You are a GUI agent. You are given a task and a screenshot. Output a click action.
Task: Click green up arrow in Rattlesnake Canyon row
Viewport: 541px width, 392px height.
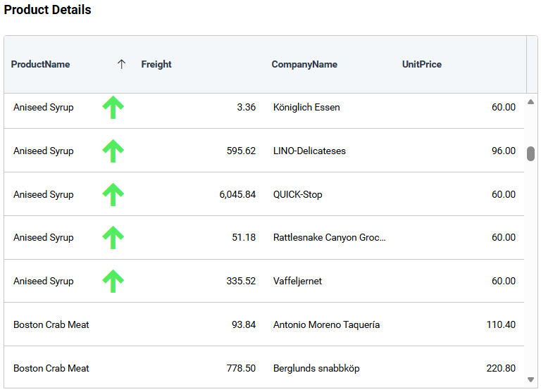113,238
